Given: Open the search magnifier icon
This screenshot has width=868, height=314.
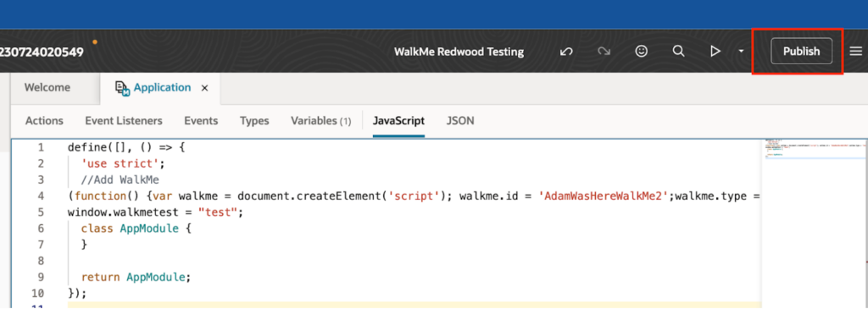Looking at the screenshot, I should [678, 52].
